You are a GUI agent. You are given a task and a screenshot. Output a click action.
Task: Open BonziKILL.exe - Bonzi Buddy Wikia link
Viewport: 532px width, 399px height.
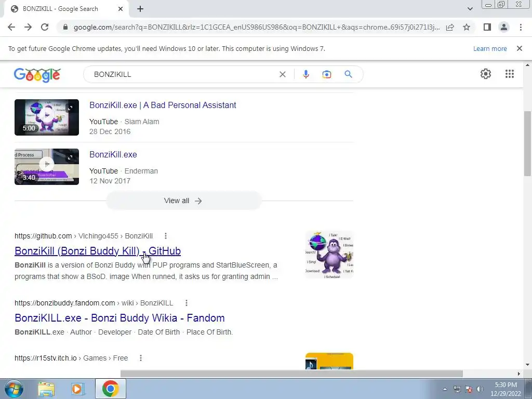[120, 318]
